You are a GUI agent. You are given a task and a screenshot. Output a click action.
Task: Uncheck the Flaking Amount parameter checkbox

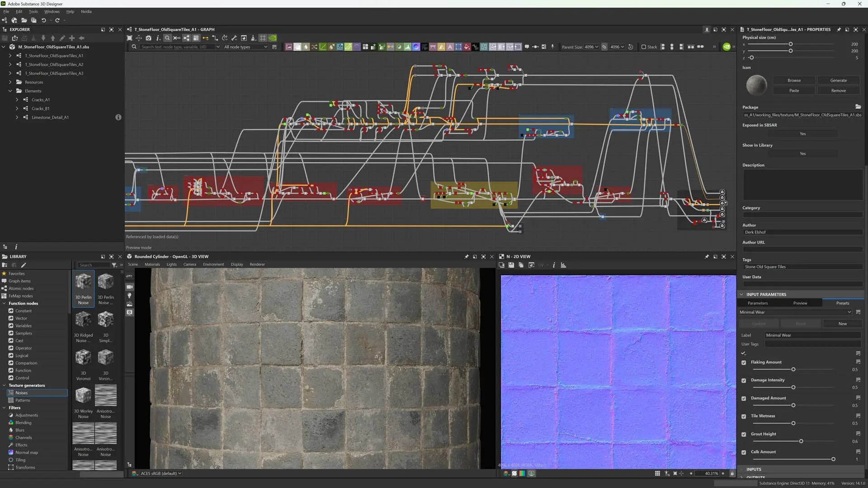click(x=744, y=362)
